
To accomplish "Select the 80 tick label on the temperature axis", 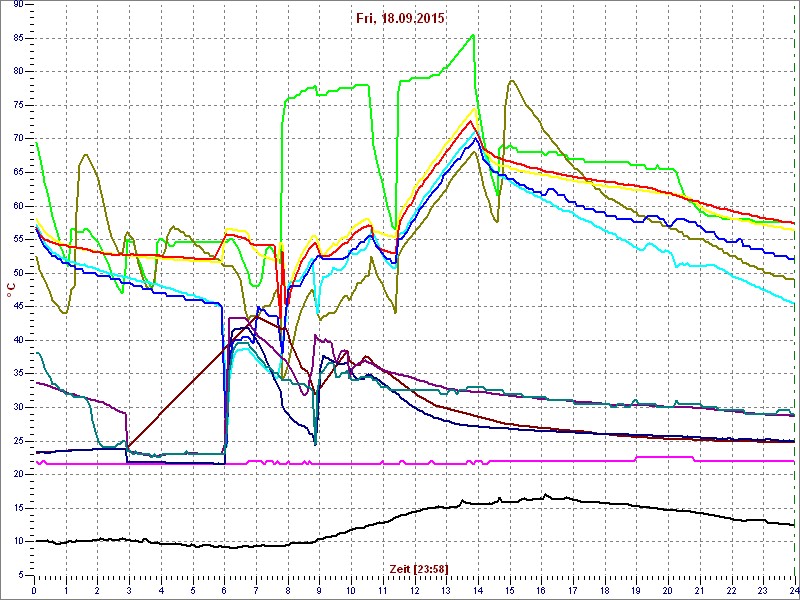I will coord(17,71).
